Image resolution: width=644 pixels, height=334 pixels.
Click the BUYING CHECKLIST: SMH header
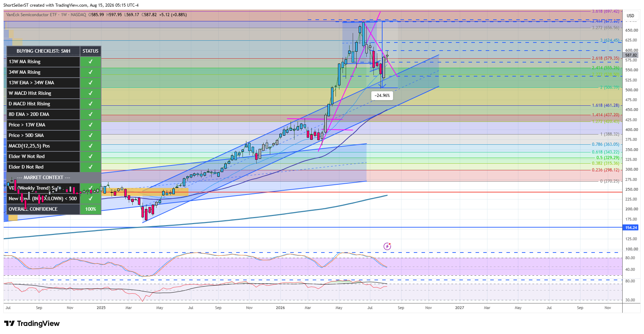pyautogui.click(x=44, y=51)
